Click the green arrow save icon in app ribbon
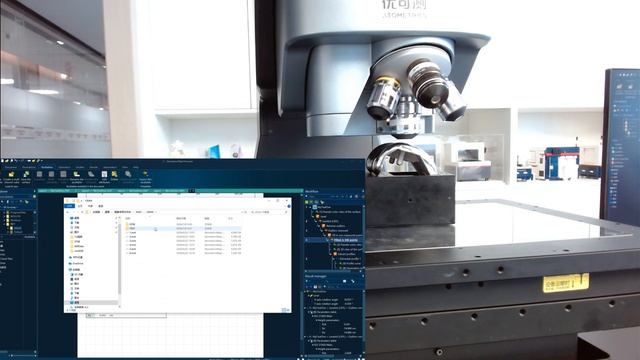640x360 pixels. tap(26, 174)
